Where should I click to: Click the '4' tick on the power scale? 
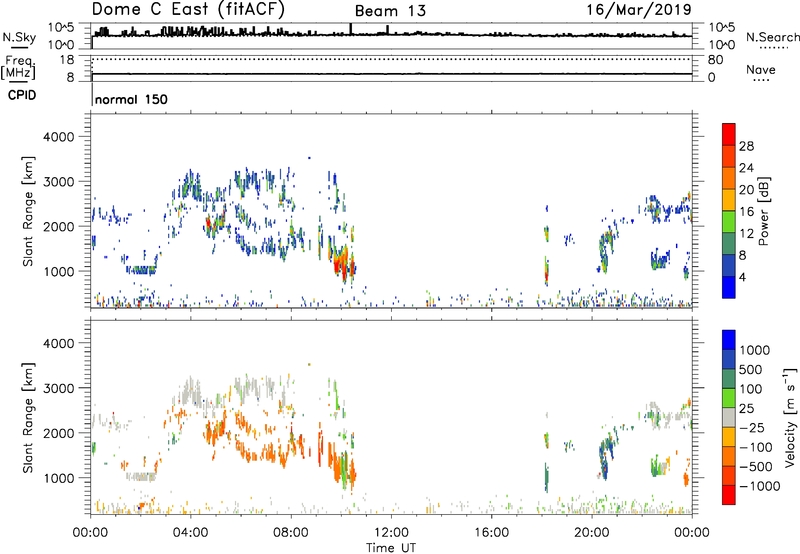tap(742, 277)
